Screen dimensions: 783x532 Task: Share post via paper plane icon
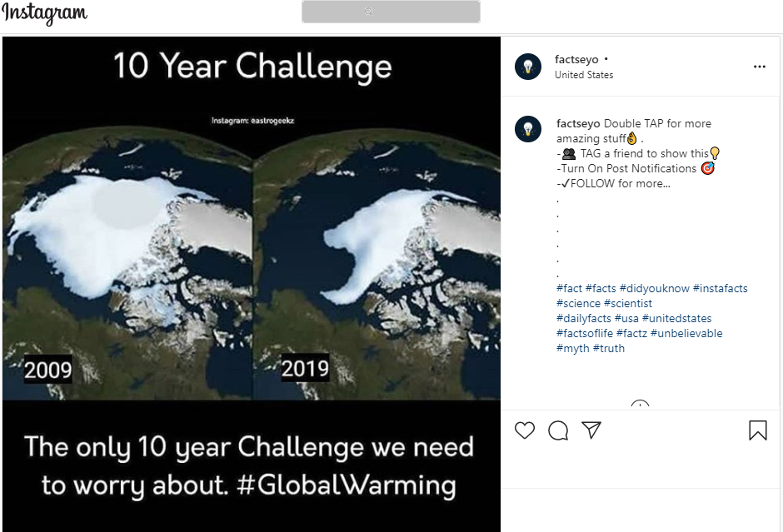[x=591, y=430]
